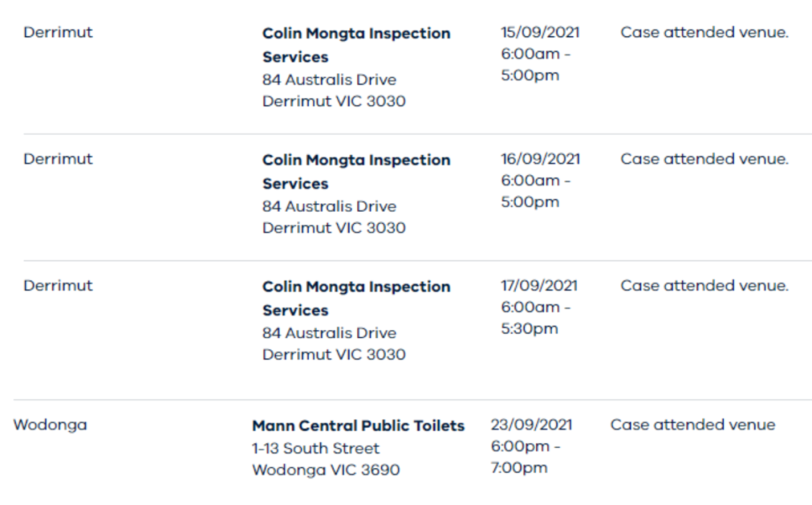Click the 5:30pm end time
The width and height of the screenshot is (812, 505).
point(529,328)
